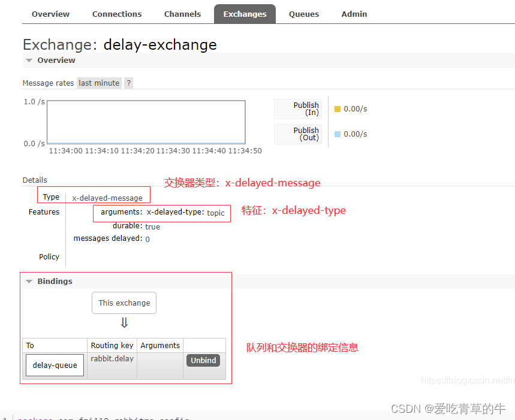Image resolution: width=515 pixels, height=420 pixels.
Task: Unbind the delay-queue binding
Action: coord(203,360)
